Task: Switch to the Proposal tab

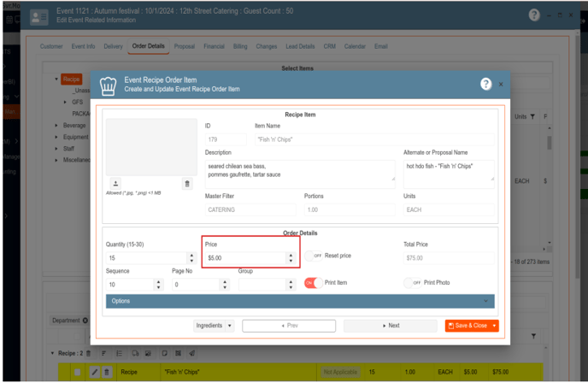Action: (x=184, y=46)
